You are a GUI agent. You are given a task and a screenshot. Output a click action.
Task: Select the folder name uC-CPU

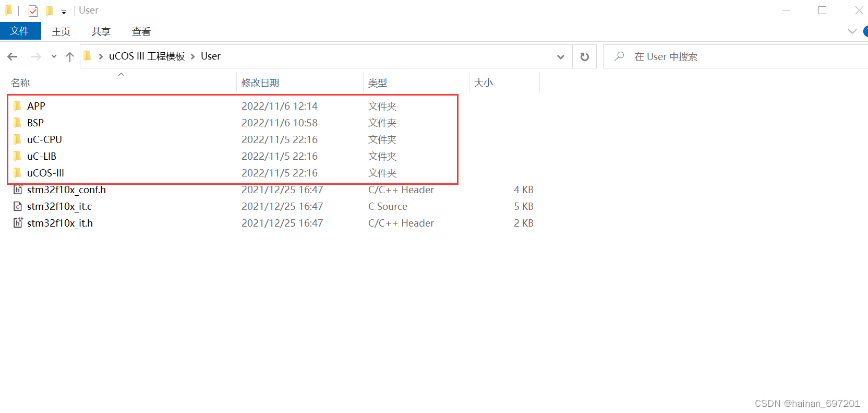click(x=44, y=139)
